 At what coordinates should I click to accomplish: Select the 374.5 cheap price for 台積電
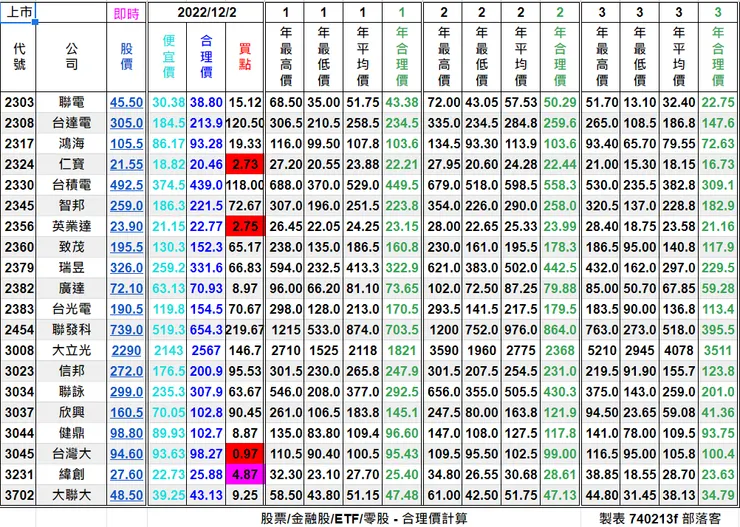[168, 185]
